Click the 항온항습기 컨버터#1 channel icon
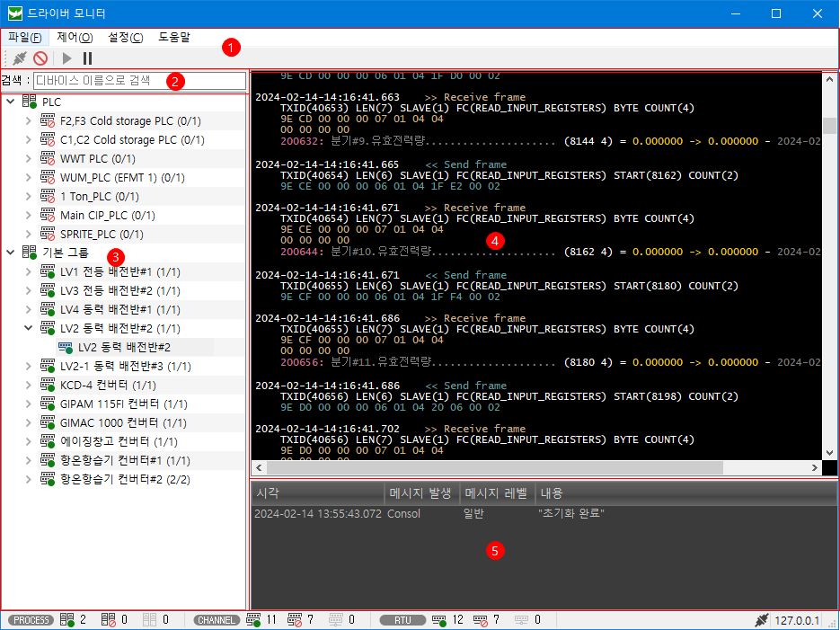Viewport: 840px width, 630px height. pyautogui.click(x=48, y=460)
